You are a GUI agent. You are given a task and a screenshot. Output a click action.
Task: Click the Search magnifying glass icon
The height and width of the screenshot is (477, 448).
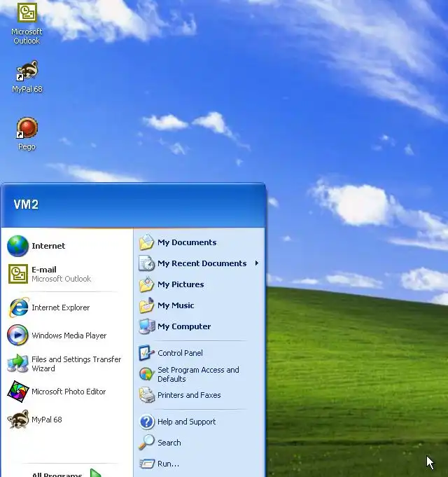146,442
